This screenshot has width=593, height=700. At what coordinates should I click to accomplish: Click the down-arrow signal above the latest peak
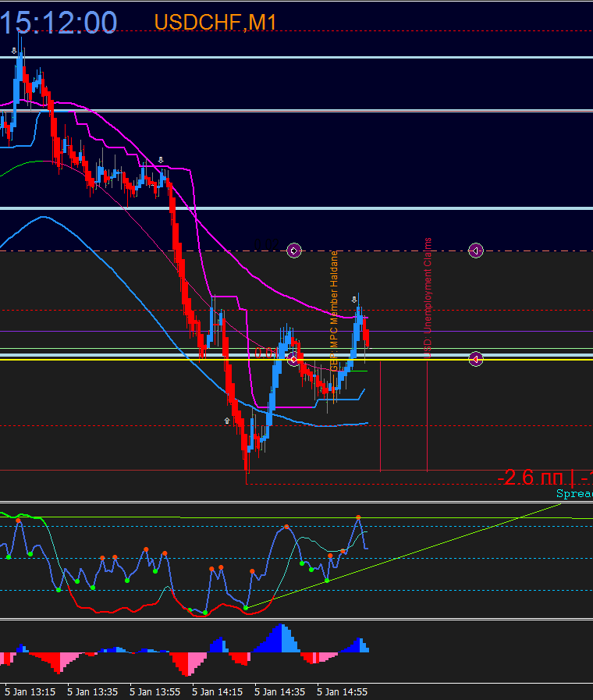pyautogui.click(x=354, y=300)
